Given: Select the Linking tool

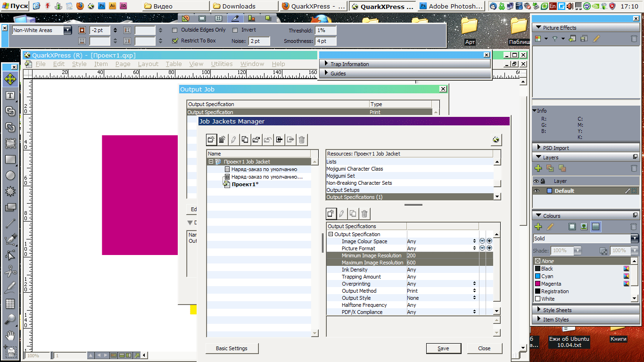Looking at the screenshot, I should 10,111.
